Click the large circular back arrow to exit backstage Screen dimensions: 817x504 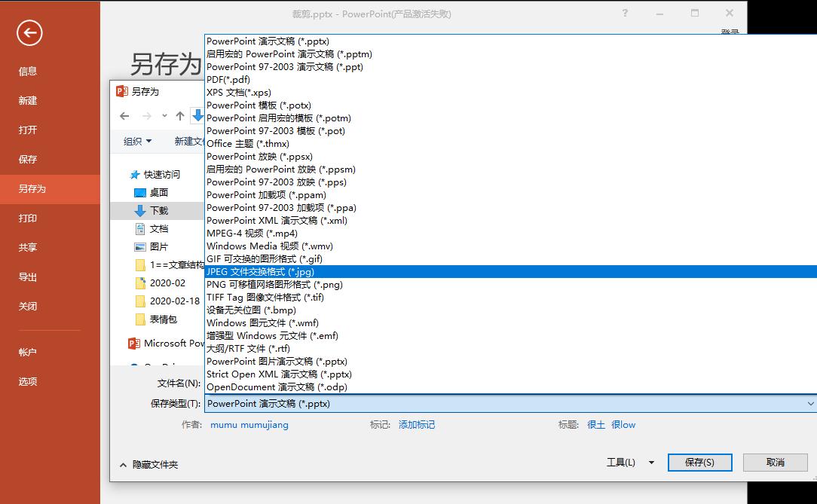point(29,33)
